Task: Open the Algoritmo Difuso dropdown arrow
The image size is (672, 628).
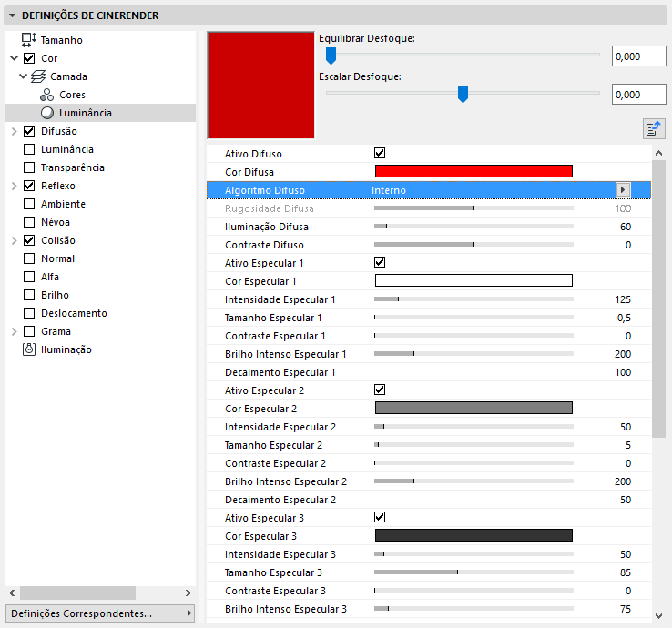Action: (623, 190)
